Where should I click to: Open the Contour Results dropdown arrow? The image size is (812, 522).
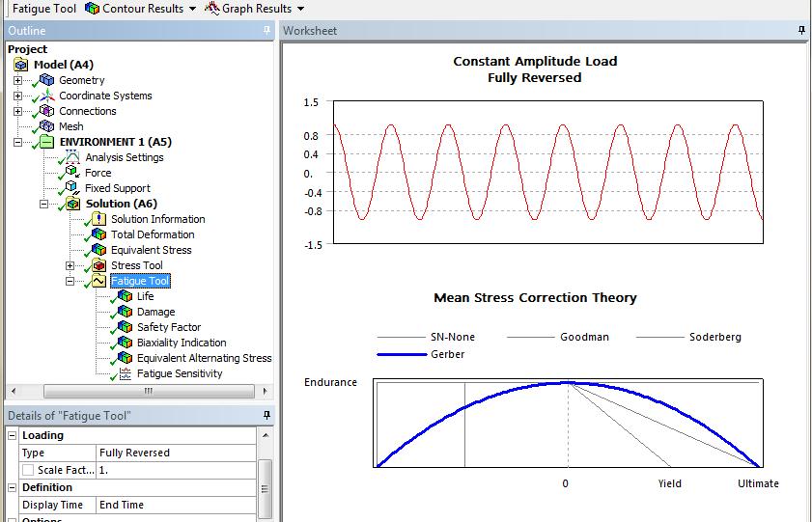(192, 9)
